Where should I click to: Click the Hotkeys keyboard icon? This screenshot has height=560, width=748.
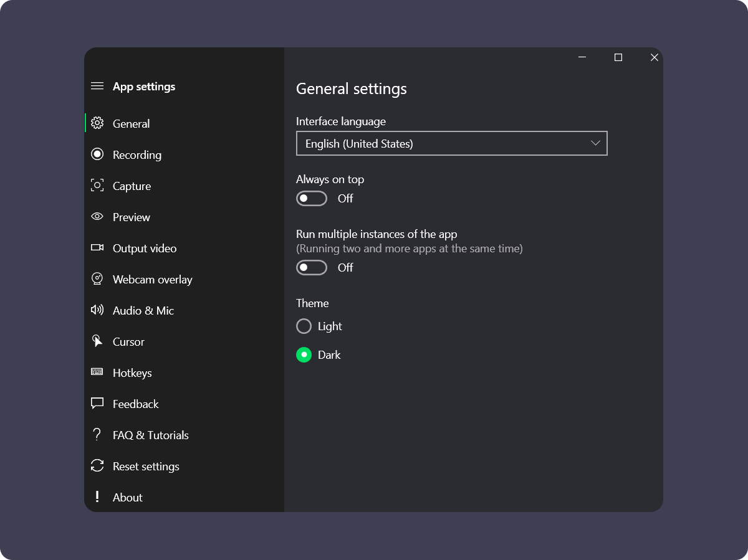(x=97, y=372)
